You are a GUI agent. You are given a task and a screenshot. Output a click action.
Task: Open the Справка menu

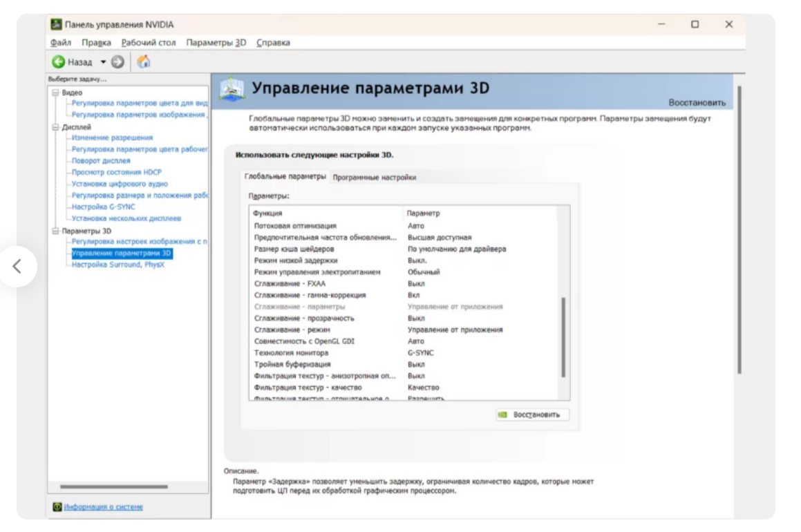(273, 42)
